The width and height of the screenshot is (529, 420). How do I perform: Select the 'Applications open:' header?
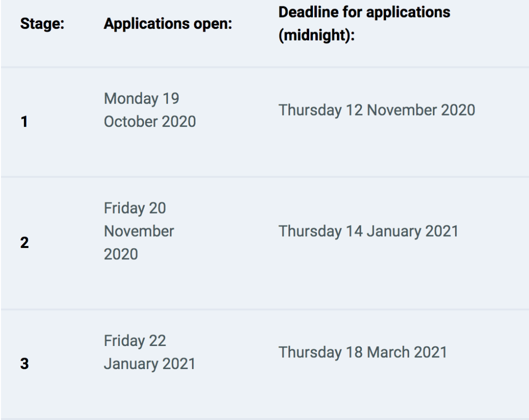pyautogui.click(x=168, y=24)
